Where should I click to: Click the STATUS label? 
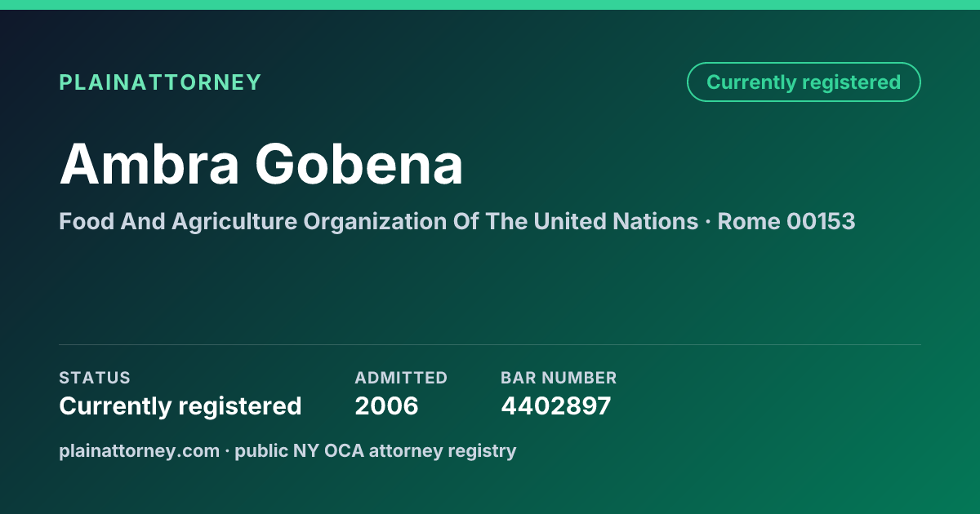tap(95, 378)
